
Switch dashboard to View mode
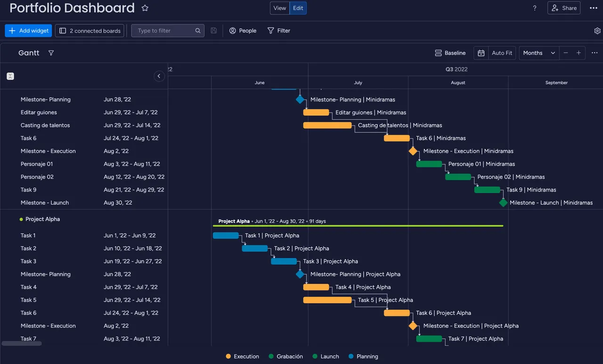point(280,8)
